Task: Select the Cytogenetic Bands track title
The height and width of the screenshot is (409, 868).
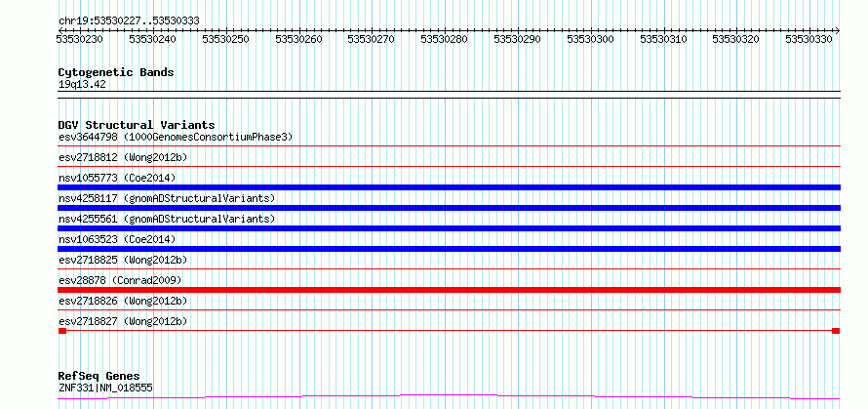Action: coord(116,72)
